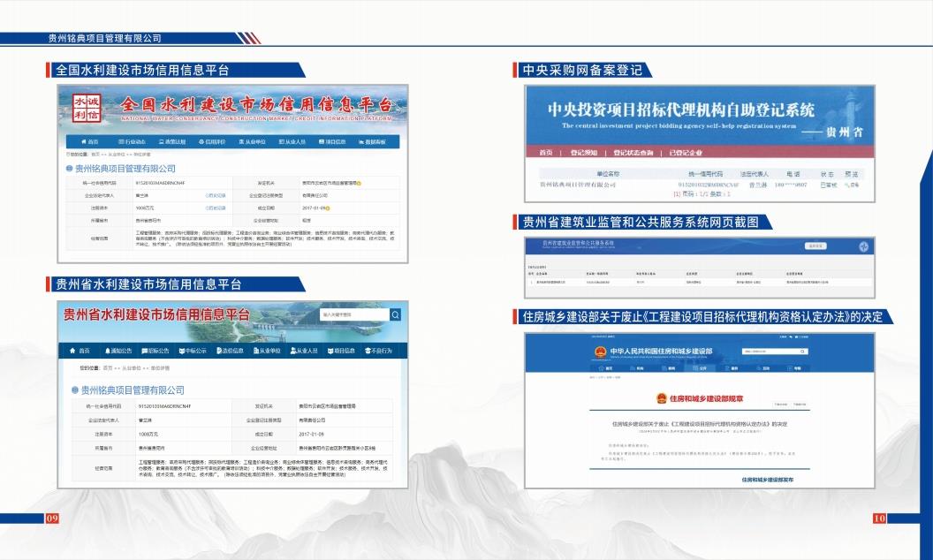Open 登记状态查询 tab in central registration system
The image size is (933, 560).
(x=633, y=152)
